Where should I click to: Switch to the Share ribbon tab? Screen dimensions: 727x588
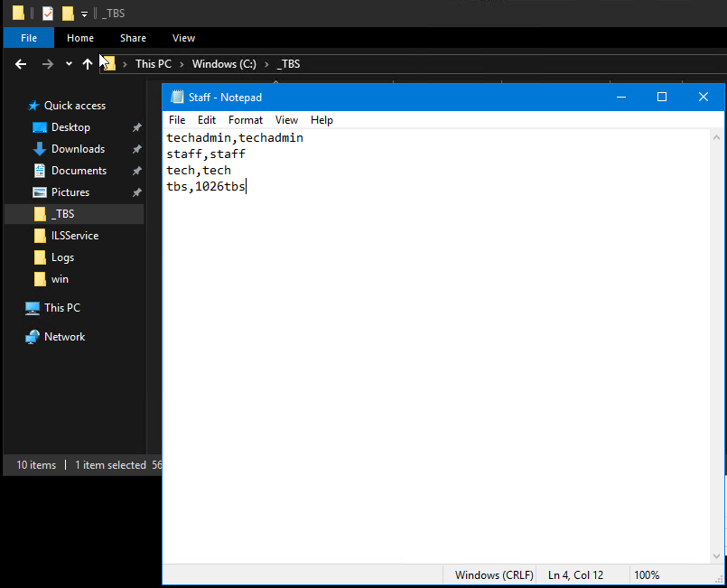coord(133,38)
